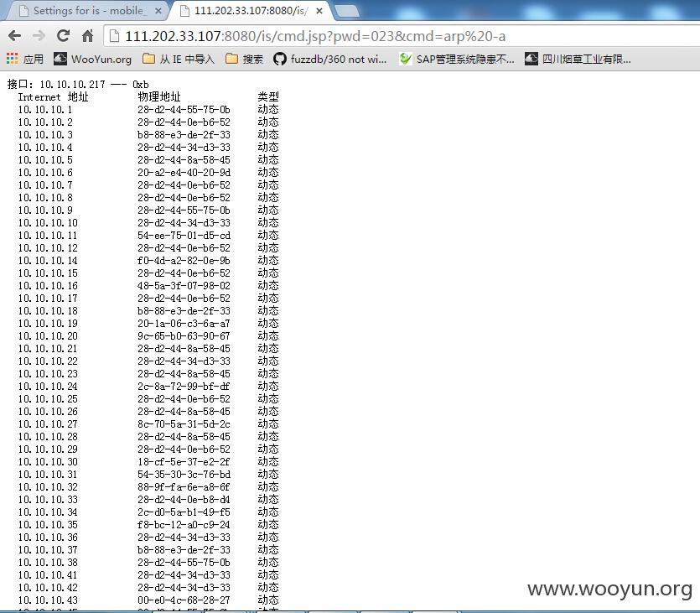700x613 pixels.
Task: Click the address bar URL field
Action: point(402,36)
